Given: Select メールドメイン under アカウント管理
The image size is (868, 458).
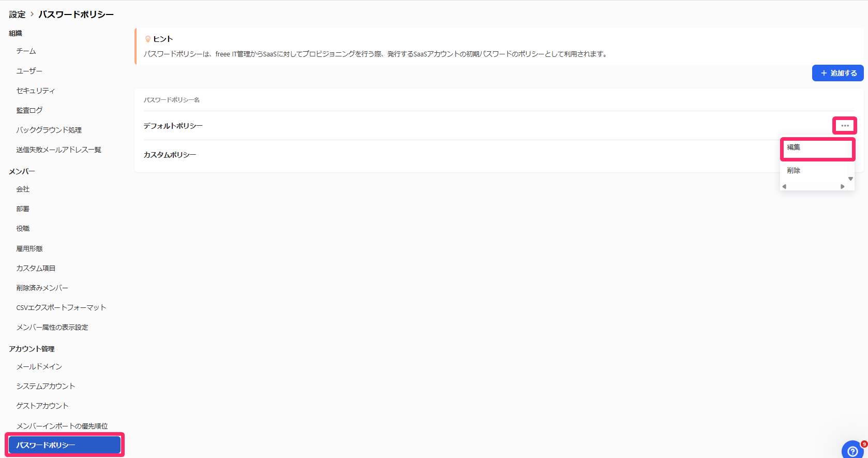Looking at the screenshot, I should click(39, 366).
